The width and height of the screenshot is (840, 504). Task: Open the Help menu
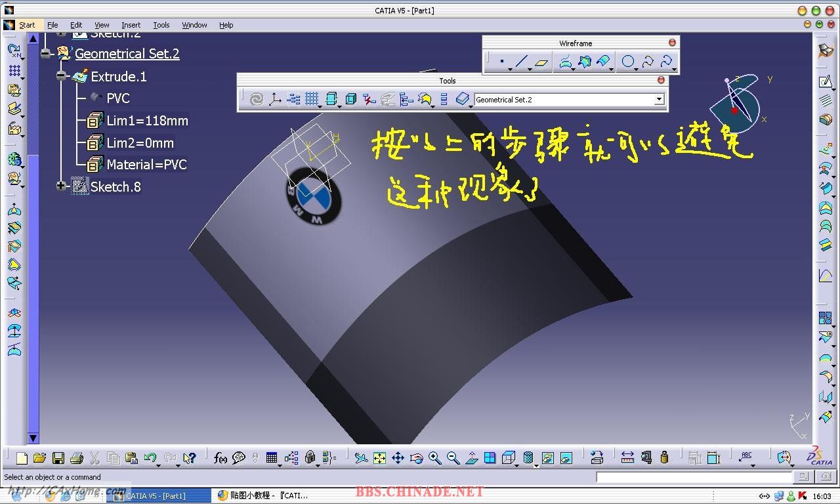[226, 25]
